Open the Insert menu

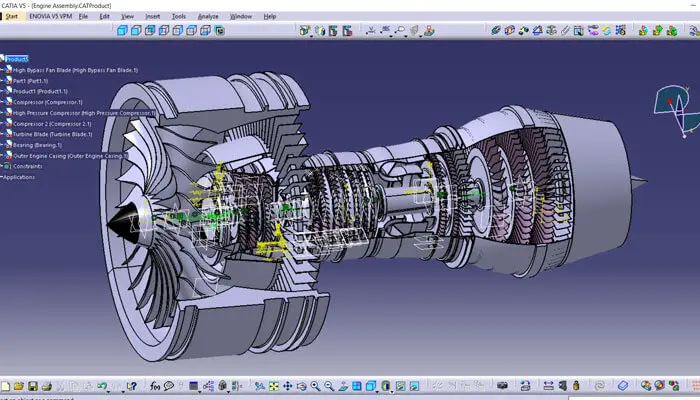click(x=152, y=16)
